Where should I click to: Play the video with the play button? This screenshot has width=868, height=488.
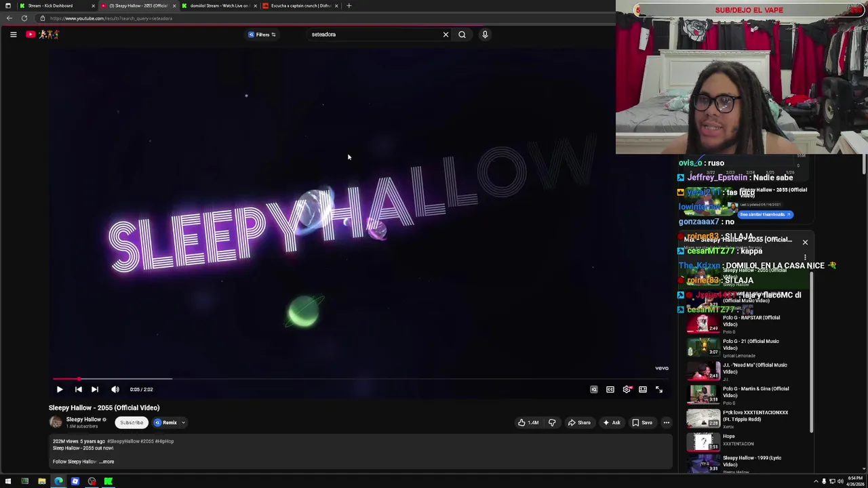tap(60, 390)
